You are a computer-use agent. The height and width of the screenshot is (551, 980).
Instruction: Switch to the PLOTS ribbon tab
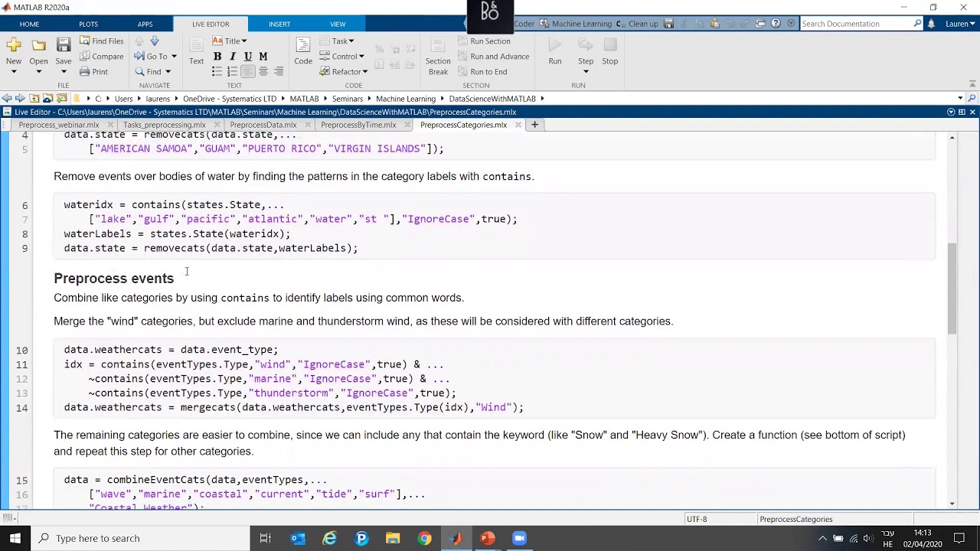88,24
